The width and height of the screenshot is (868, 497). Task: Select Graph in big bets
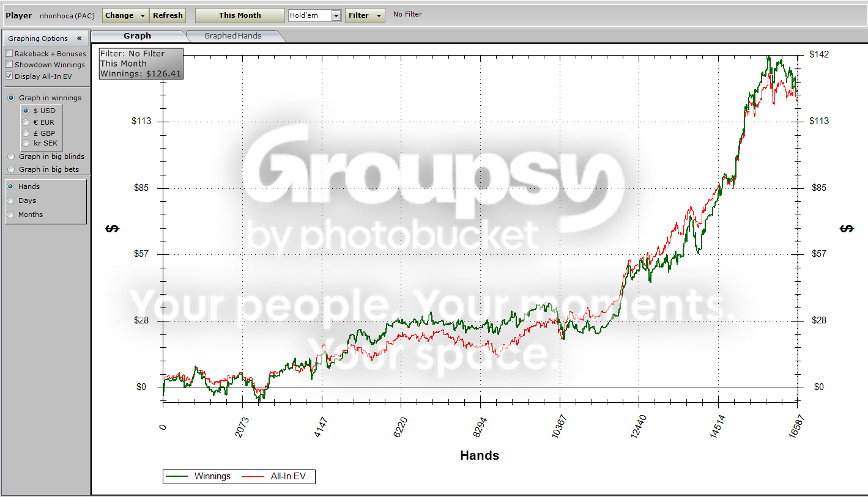11,169
